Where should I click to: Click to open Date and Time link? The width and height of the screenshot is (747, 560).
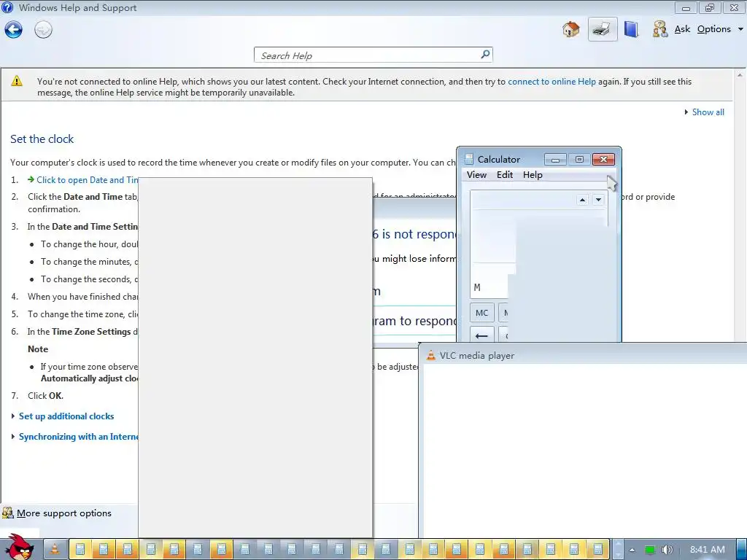point(88,180)
